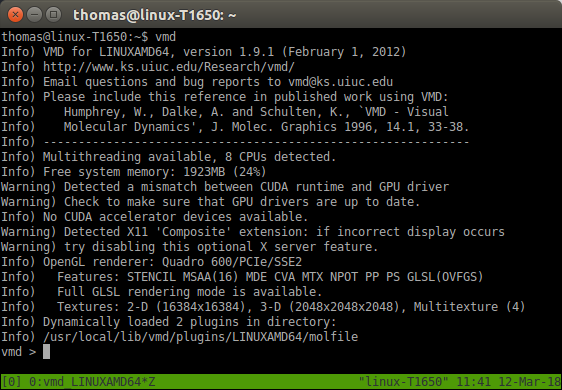562x390 pixels.
Task: Click the 8 CPUs detected text
Action: point(280,157)
